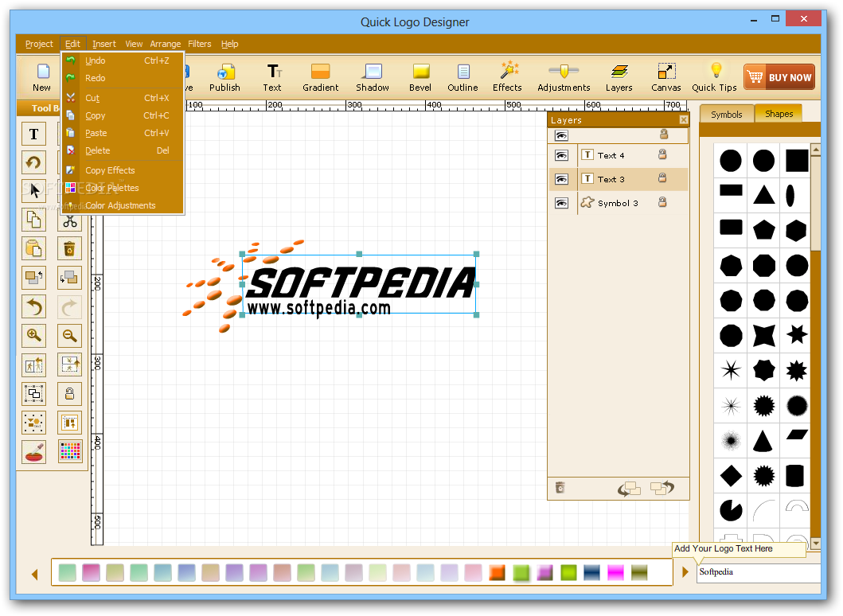Click the layers panel trash icon
843x616 pixels.
pyautogui.click(x=560, y=488)
